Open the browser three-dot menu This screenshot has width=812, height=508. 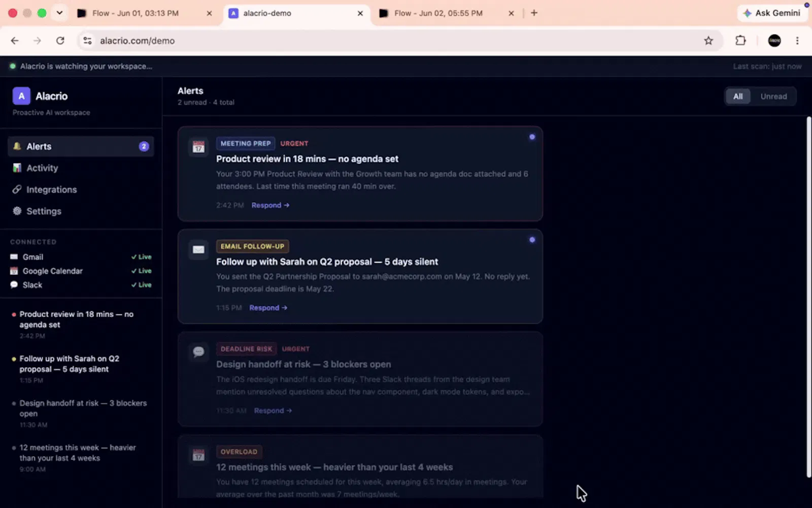click(797, 41)
